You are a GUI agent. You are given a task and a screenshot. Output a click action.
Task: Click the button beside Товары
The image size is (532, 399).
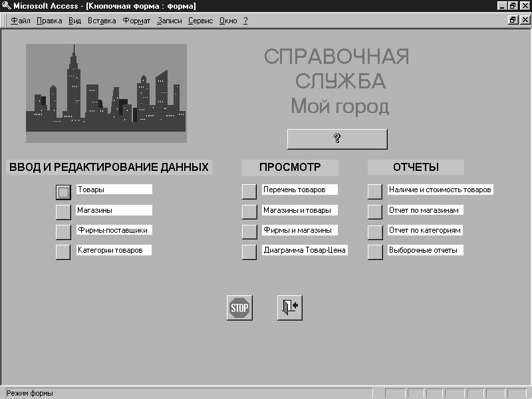click(x=63, y=192)
